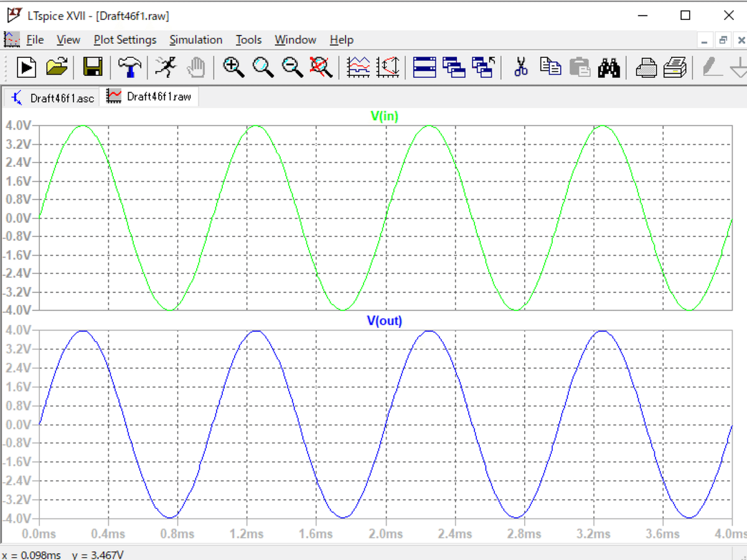Maximize the LTspice XVII window
This screenshot has height=560, width=747.
685,15
